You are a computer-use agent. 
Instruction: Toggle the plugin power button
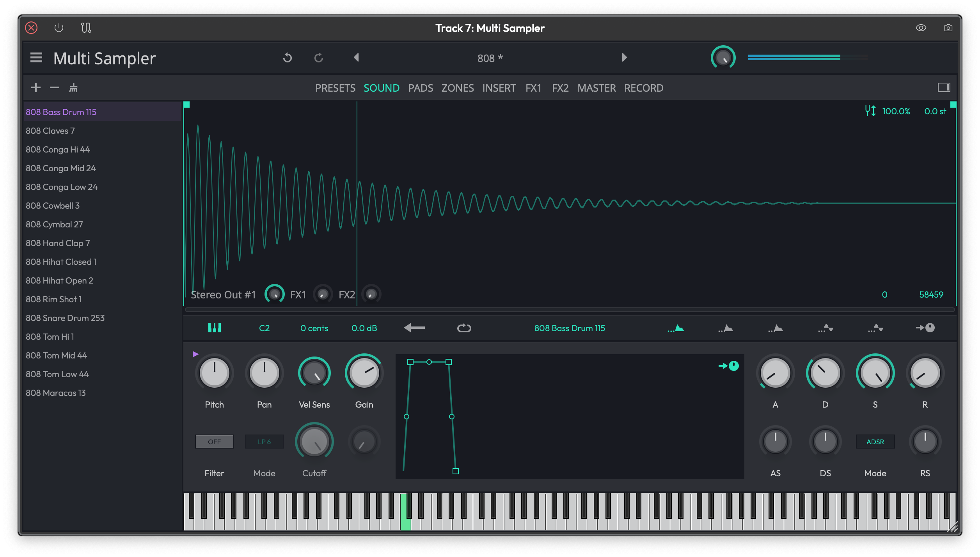tap(59, 28)
